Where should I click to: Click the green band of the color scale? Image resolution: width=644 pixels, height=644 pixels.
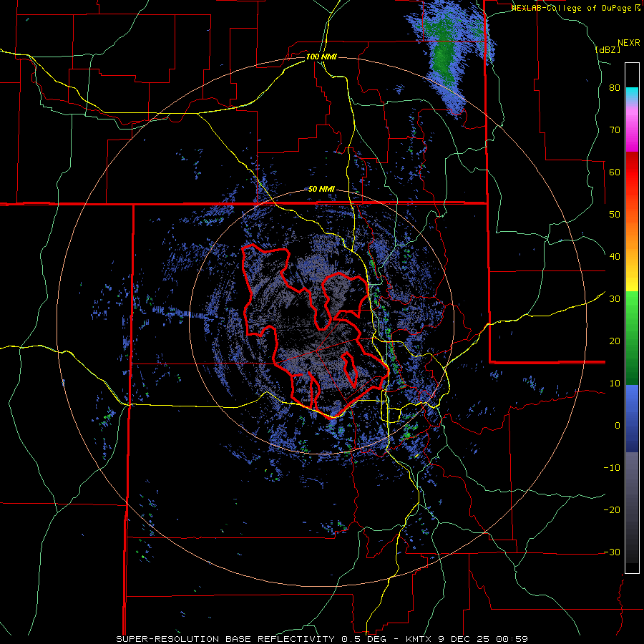coord(632,338)
